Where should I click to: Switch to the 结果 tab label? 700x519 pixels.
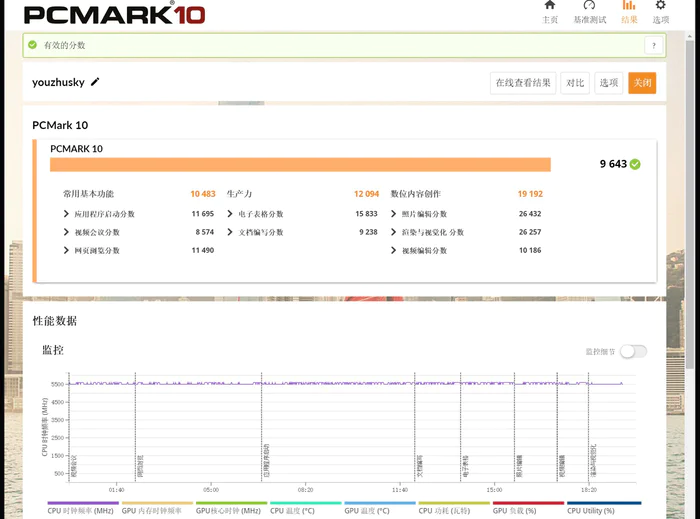629,20
